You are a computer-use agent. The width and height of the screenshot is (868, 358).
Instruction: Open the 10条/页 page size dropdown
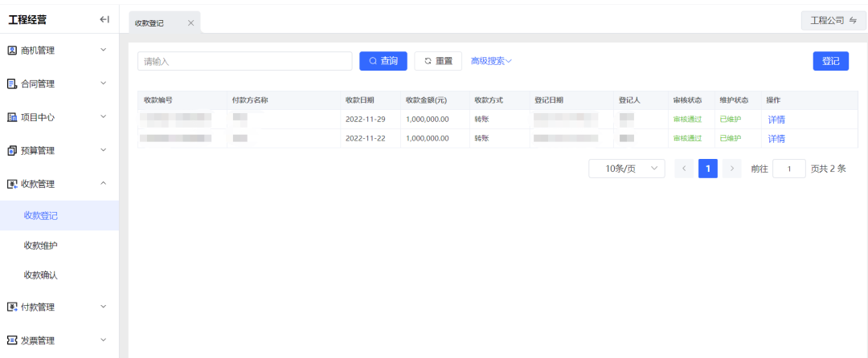[627, 169]
